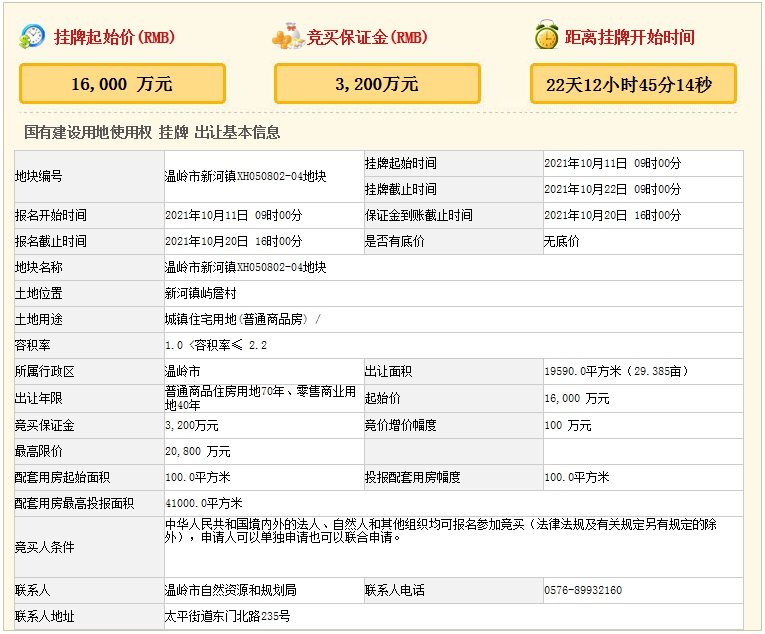Click the 容积率 label

(33, 345)
